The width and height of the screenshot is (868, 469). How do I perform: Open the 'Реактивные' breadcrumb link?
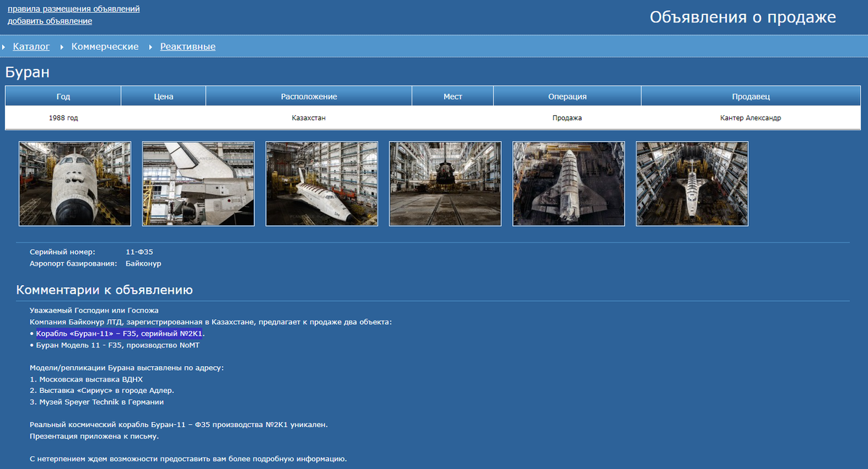188,46
